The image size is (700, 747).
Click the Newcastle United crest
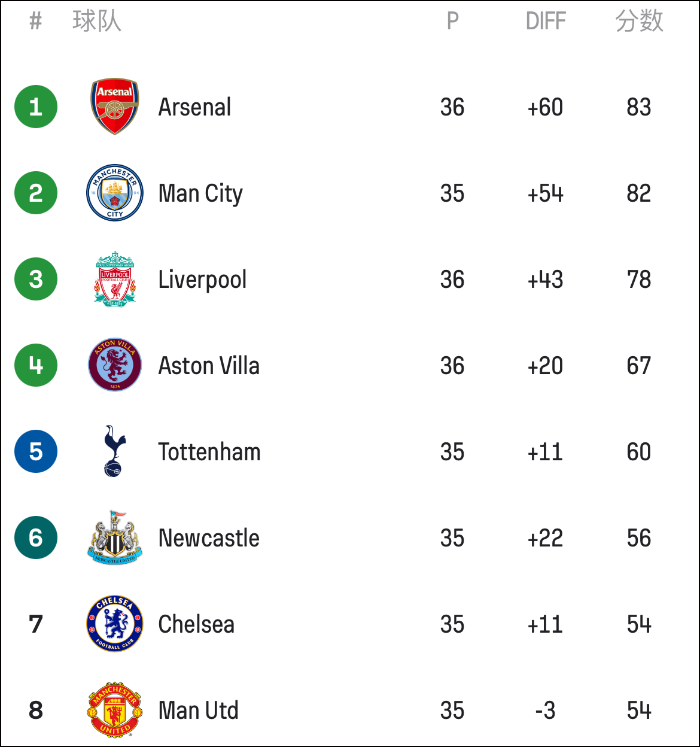pyautogui.click(x=115, y=538)
